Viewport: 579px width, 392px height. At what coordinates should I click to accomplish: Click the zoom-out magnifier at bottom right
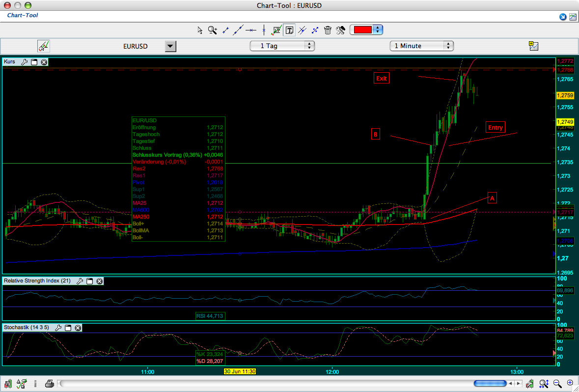tap(557, 383)
